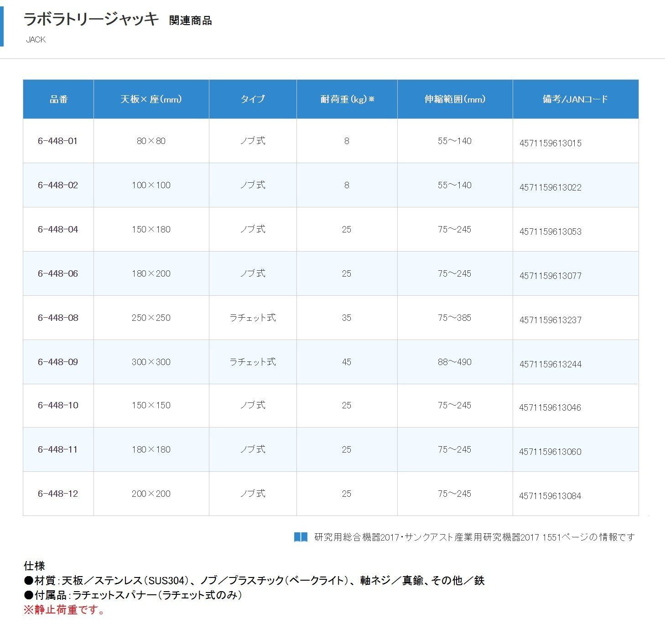Click product number 6-448-02
665x644 pixels.
[x=58, y=185]
